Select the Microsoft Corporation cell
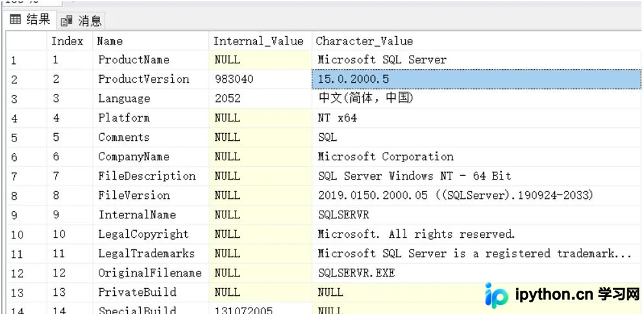Screen dimensions: 644x314 (476, 156)
